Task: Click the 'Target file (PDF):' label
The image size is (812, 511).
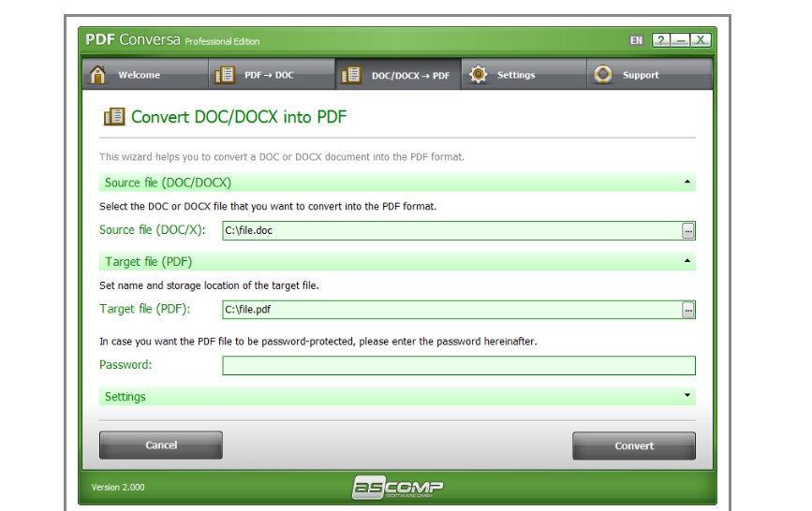Action: pyautogui.click(x=144, y=309)
